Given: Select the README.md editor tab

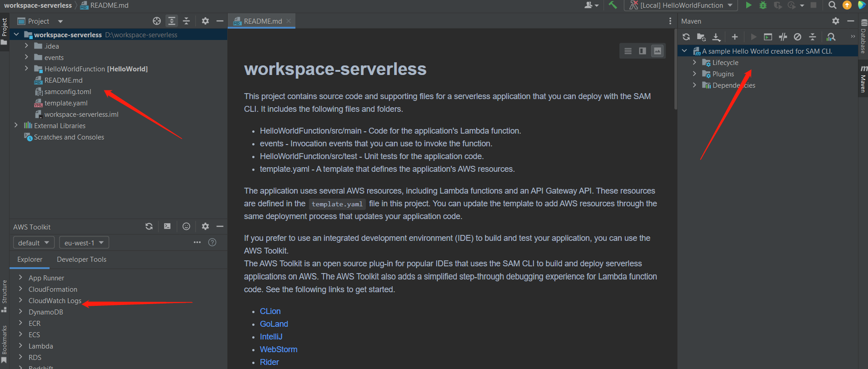Looking at the screenshot, I should tap(262, 21).
